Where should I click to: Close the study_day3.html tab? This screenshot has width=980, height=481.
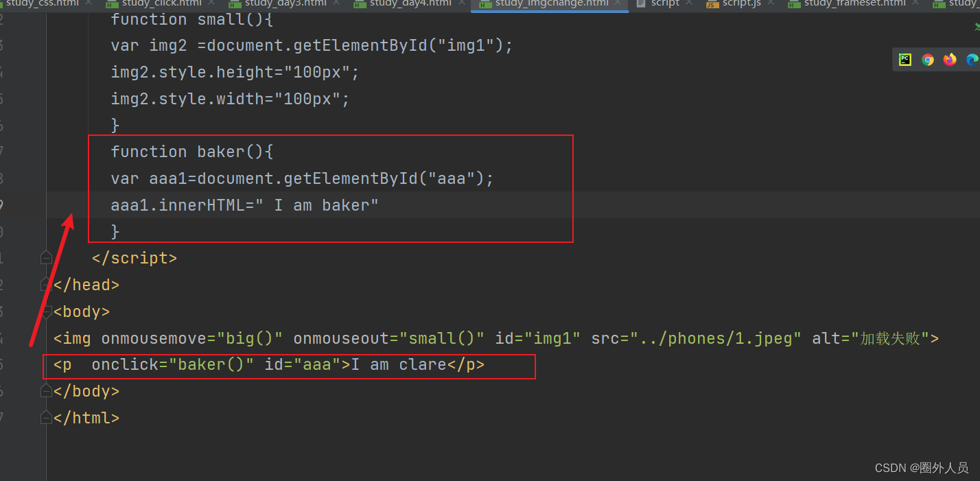[337, 3]
